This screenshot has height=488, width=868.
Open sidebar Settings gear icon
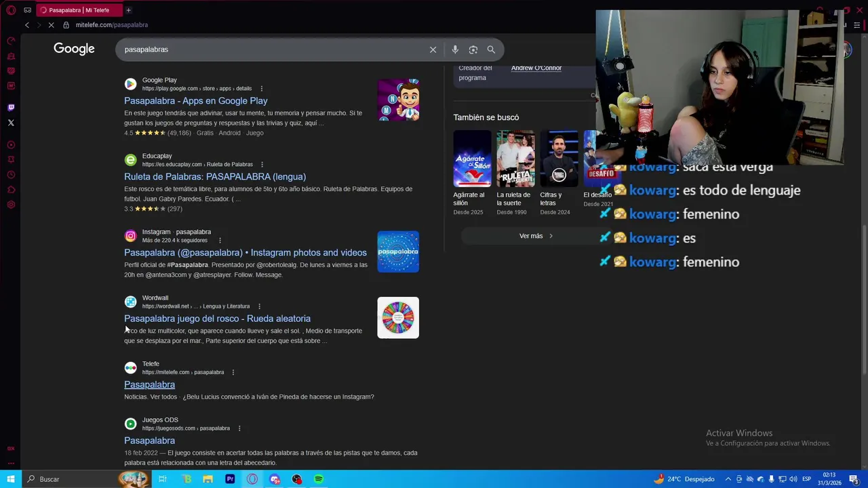[x=11, y=205]
